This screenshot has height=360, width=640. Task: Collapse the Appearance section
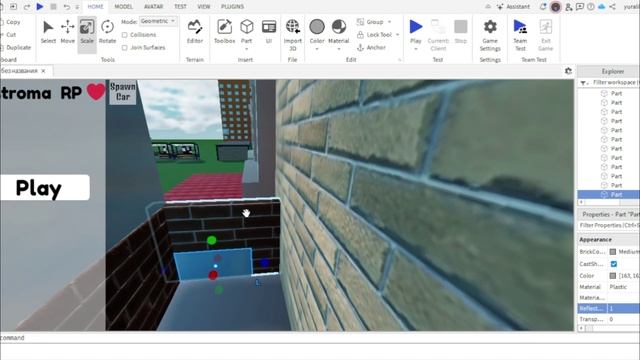595,240
